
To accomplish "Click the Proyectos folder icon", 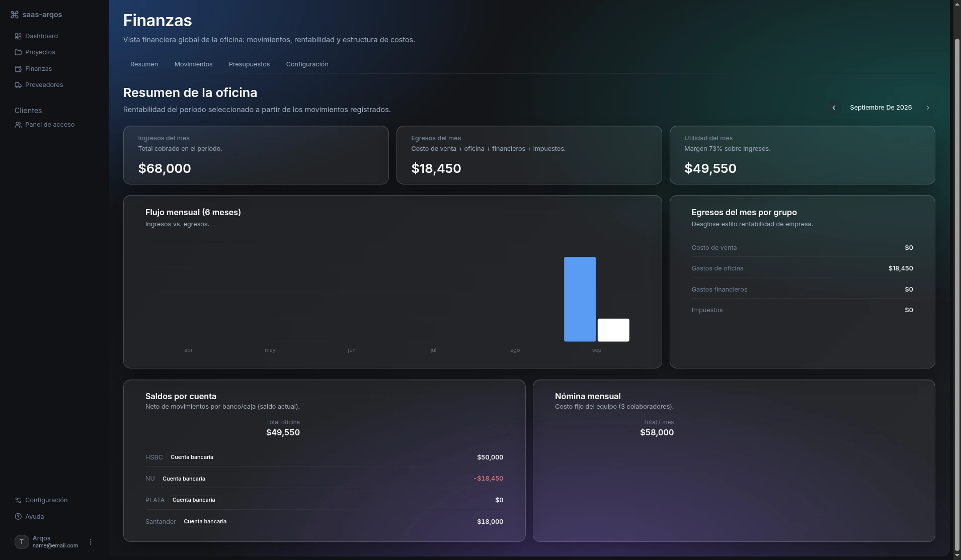I will point(18,52).
